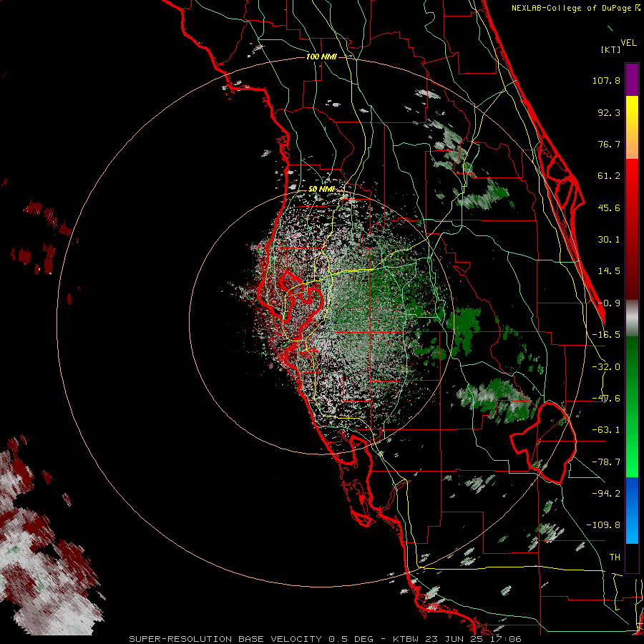Click the TH label on the legend

point(615,557)
